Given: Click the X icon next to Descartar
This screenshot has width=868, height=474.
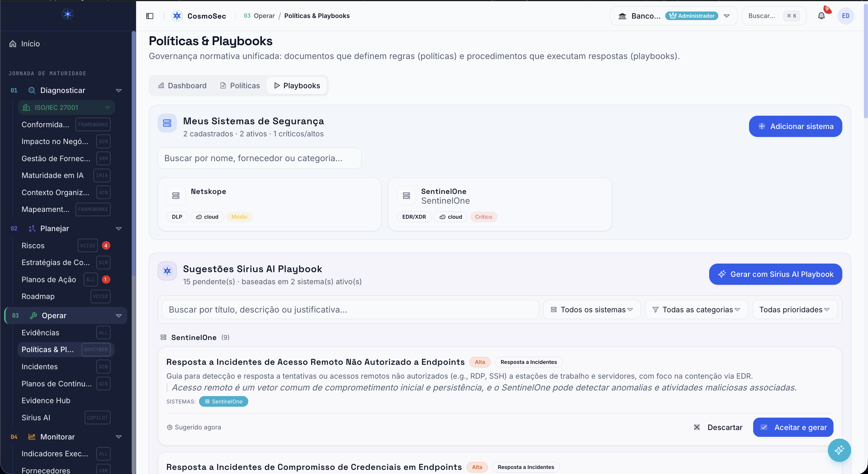Looking at the screenshot, I should 697,427.
